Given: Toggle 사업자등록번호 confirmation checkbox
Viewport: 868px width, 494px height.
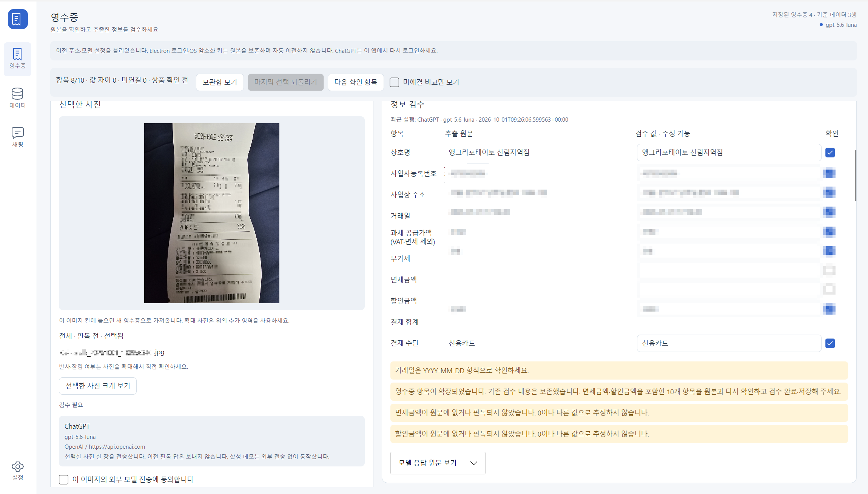Looking at the screenshot, I should tap(829, 173).
